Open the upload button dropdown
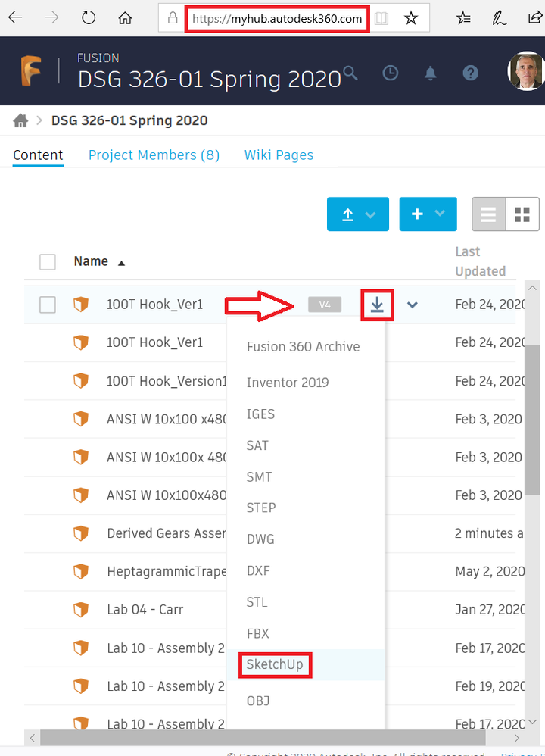Viewport: 545px width, 756px height. (x=357, y=214)
